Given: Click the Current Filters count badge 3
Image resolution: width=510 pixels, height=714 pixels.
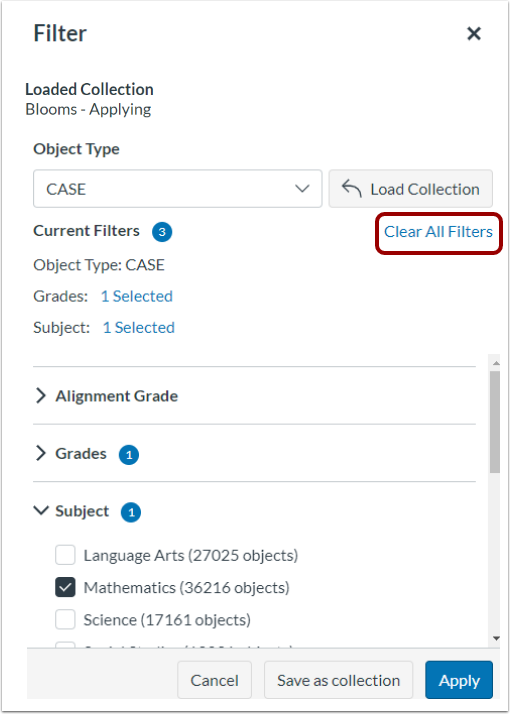Looking at the screenshot, I should tap(162, 232).
